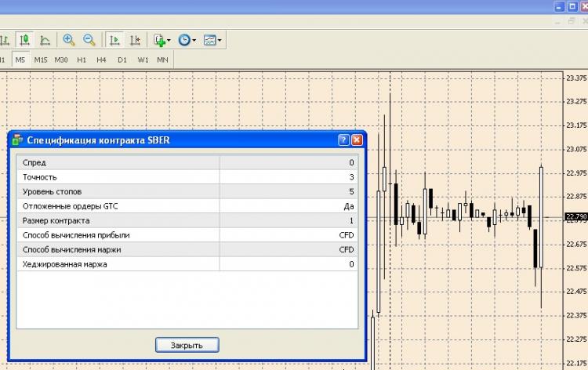Switch to M5 timeframe
The height and width of the screenshot is (370, 588).
point(20,60)
